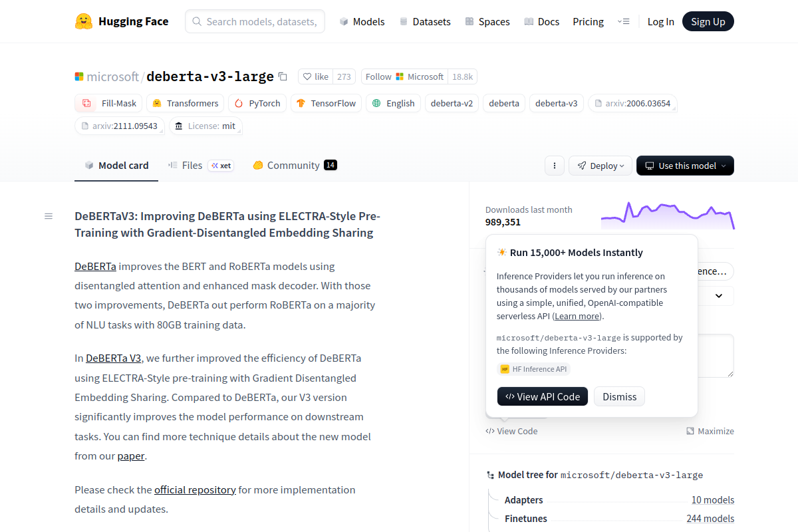
Task: View the 244 finetune models
Action: (710, 518)
